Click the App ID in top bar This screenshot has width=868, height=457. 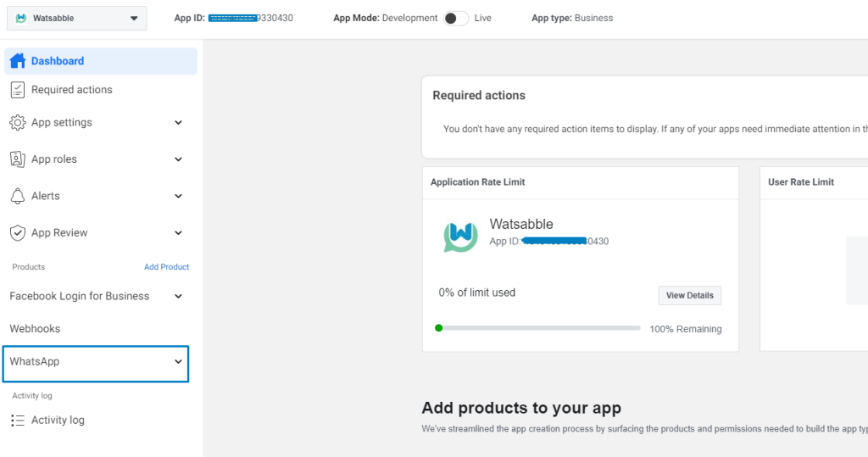[x=234, y=19]
